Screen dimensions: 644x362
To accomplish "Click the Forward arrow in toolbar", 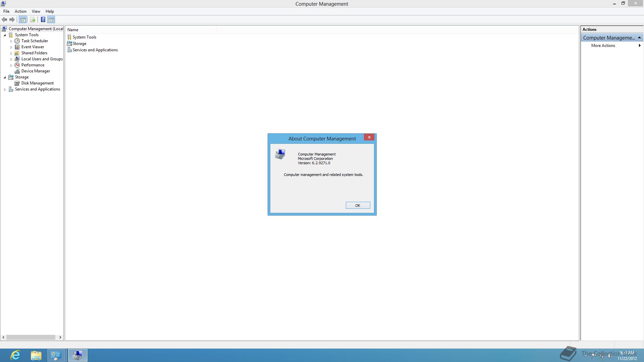I will click(12, 20).
